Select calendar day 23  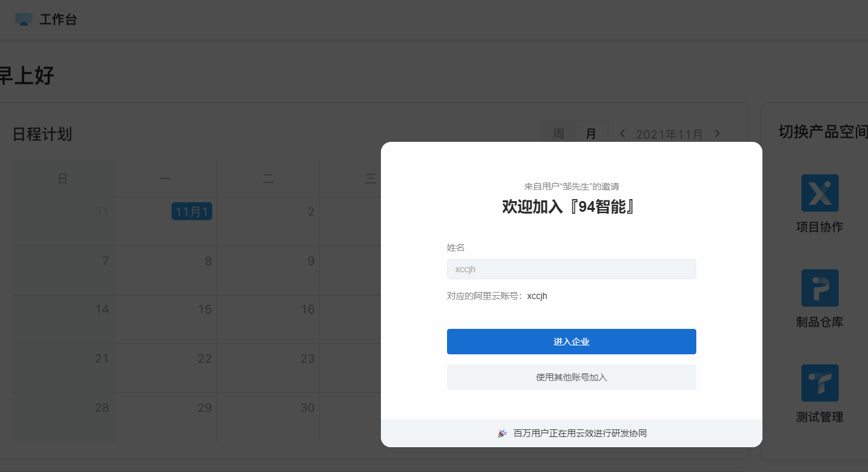(308, 359)
